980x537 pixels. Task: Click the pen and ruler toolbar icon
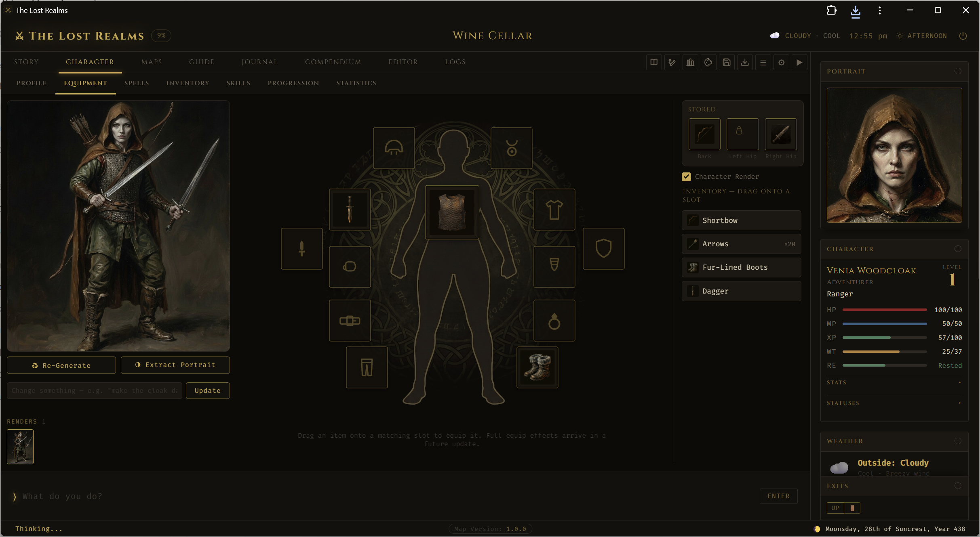(672, 62)
